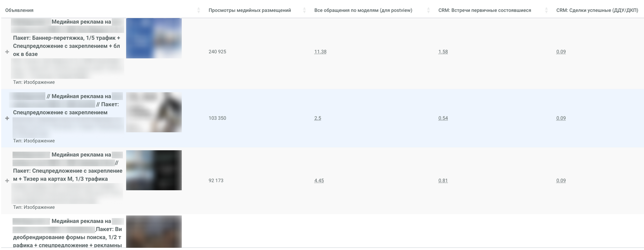This screenshot has height=250, width=644.
Task: Select the 4.45 обращения value
Action: click(319, 181)
